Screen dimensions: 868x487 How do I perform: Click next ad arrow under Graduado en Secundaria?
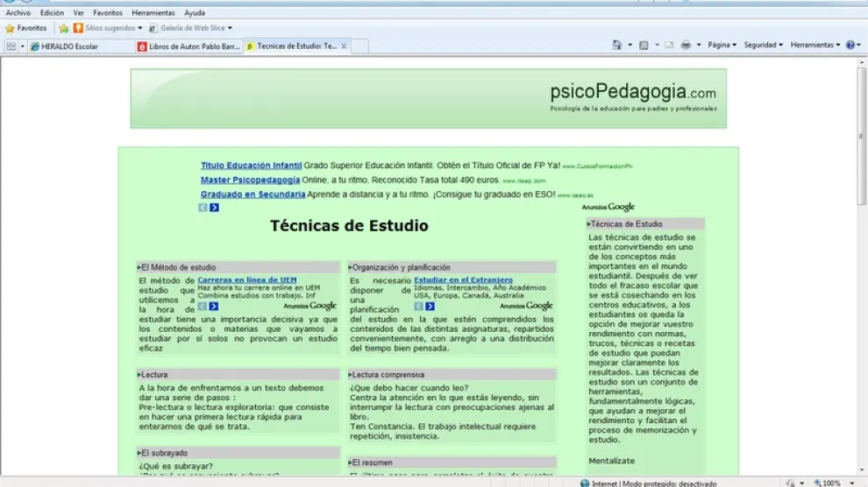tap(215, 208)
